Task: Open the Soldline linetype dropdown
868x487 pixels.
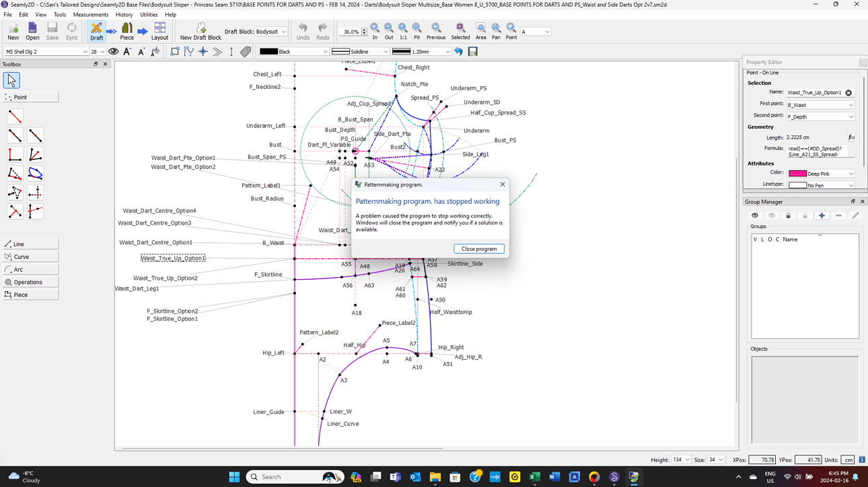Action: point(360,51)
